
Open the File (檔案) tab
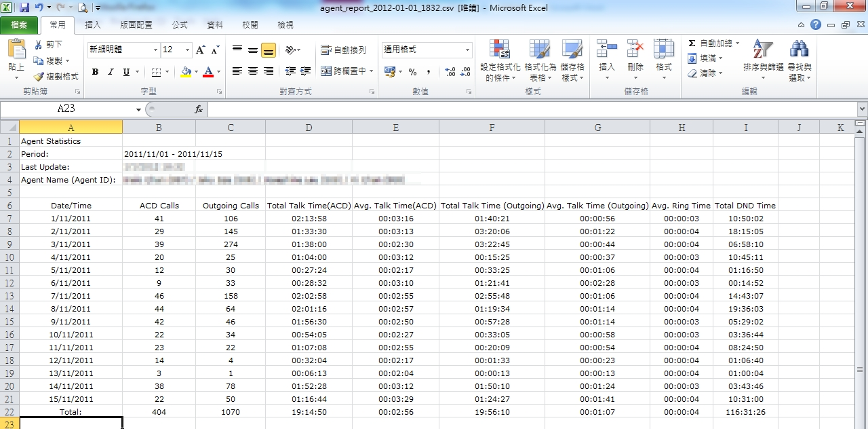point(19,25)
